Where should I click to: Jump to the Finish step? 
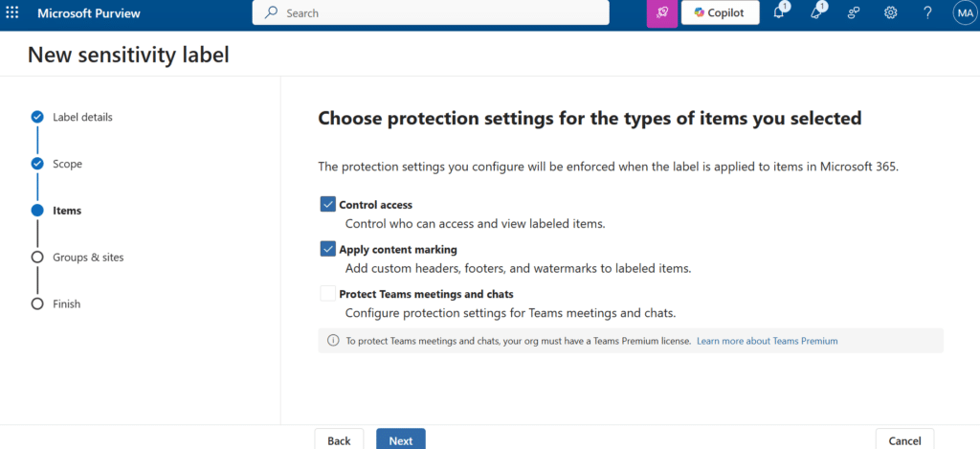(66, 303)
